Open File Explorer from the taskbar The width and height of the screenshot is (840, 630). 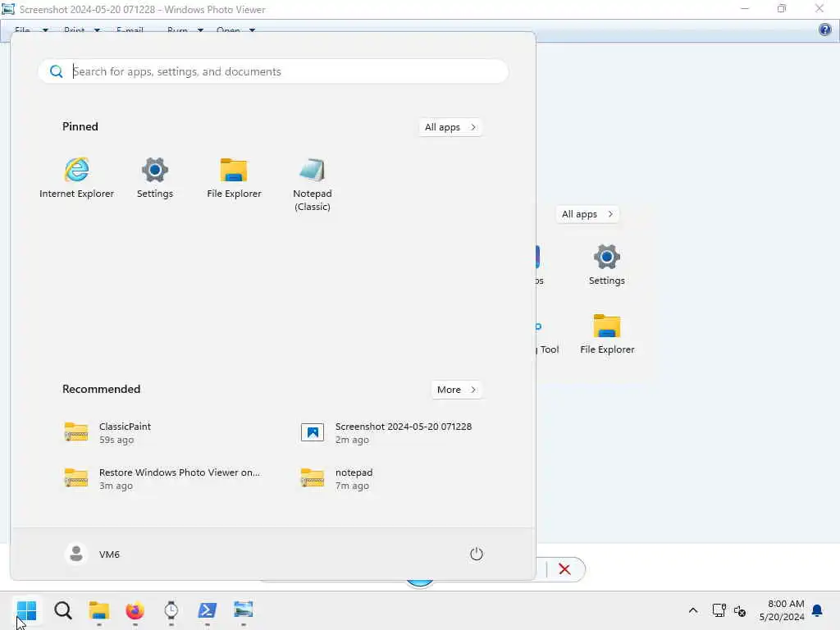[x=99, y=610]
